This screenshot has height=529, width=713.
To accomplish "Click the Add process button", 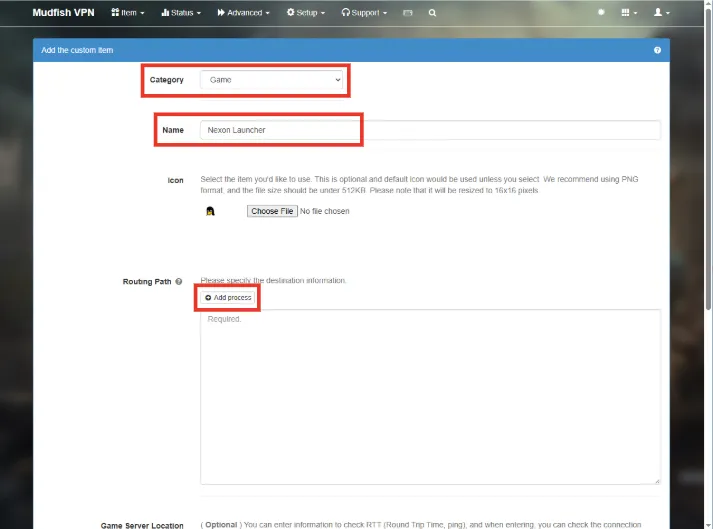I will [228, 297].
